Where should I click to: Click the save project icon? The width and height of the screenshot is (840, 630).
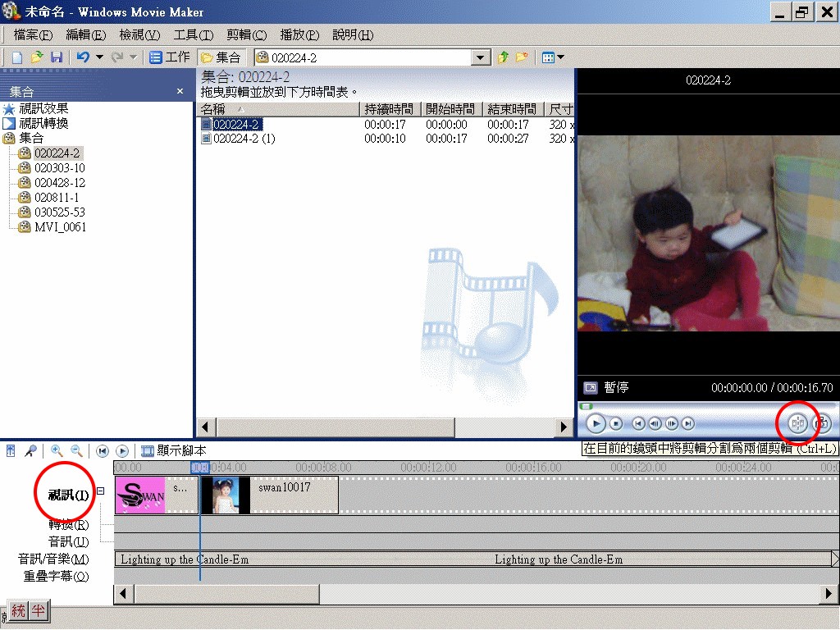pyautogui.click(x=57, y=57)
